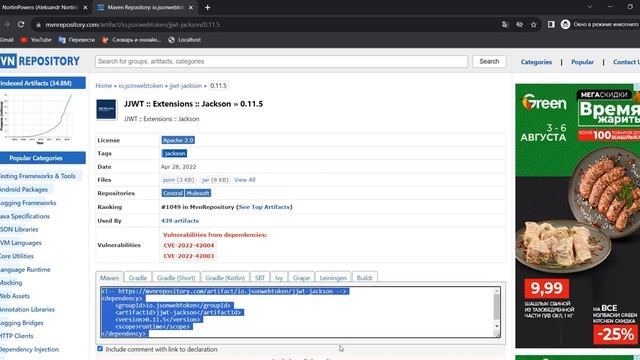Open CVE-2022-42003 vulnerability link

tap(189, 256)
